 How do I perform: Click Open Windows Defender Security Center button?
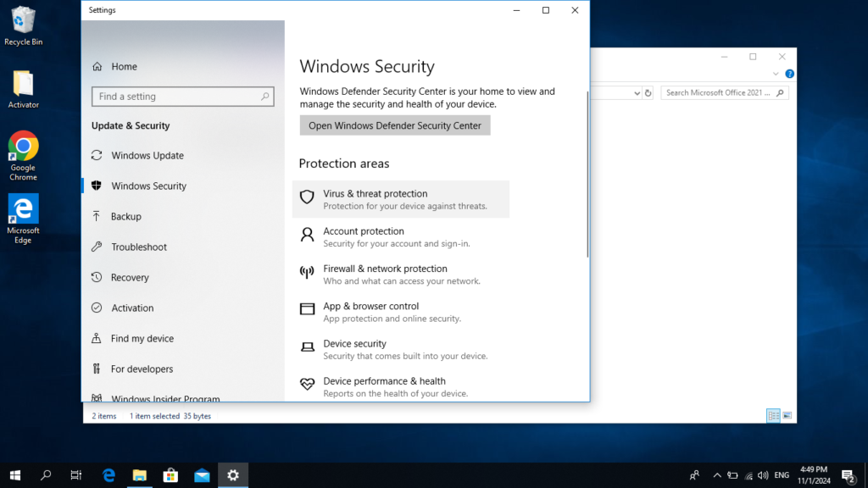tap(395, 125)
